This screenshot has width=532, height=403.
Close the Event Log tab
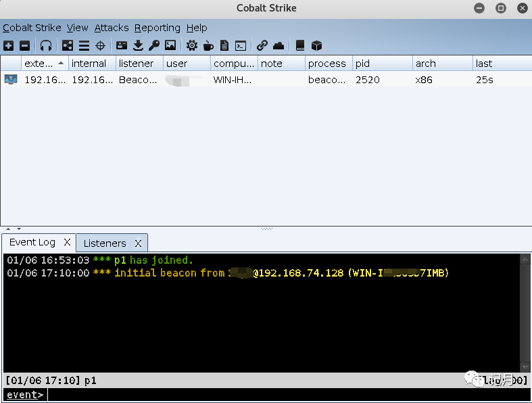[67, 242]
